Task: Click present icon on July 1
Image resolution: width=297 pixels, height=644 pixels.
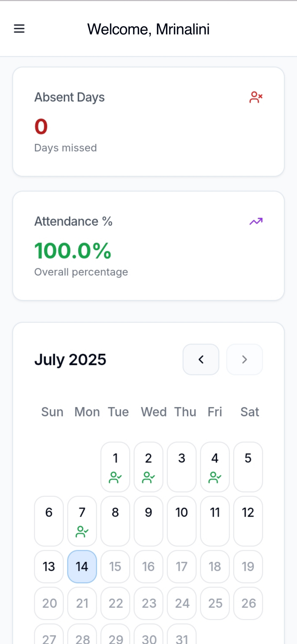Action: [x=115, y=477]
